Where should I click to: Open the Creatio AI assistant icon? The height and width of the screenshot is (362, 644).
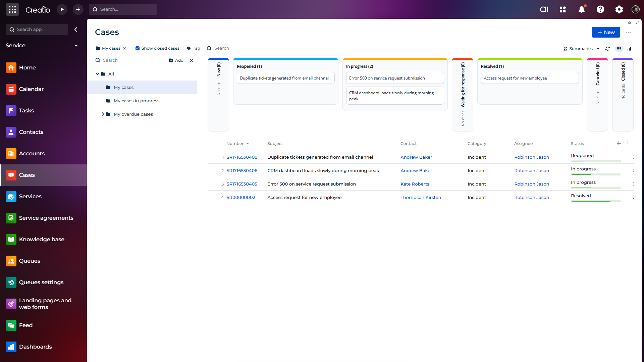point(544,9)
